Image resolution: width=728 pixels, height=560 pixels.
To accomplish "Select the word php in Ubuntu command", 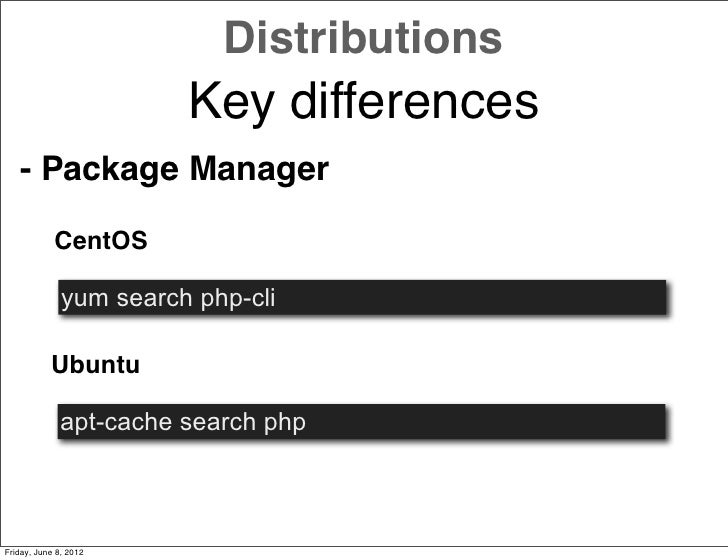I will click(285, 423).
